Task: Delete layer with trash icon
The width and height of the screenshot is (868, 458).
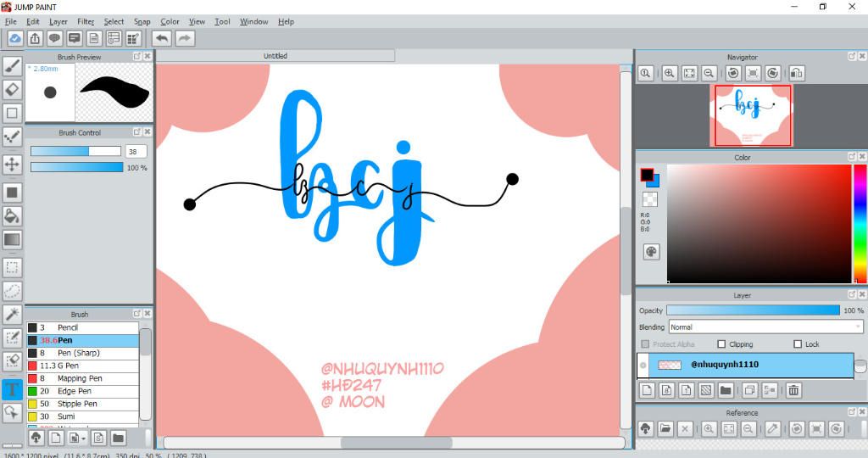Action: click(x=793, y=390)
